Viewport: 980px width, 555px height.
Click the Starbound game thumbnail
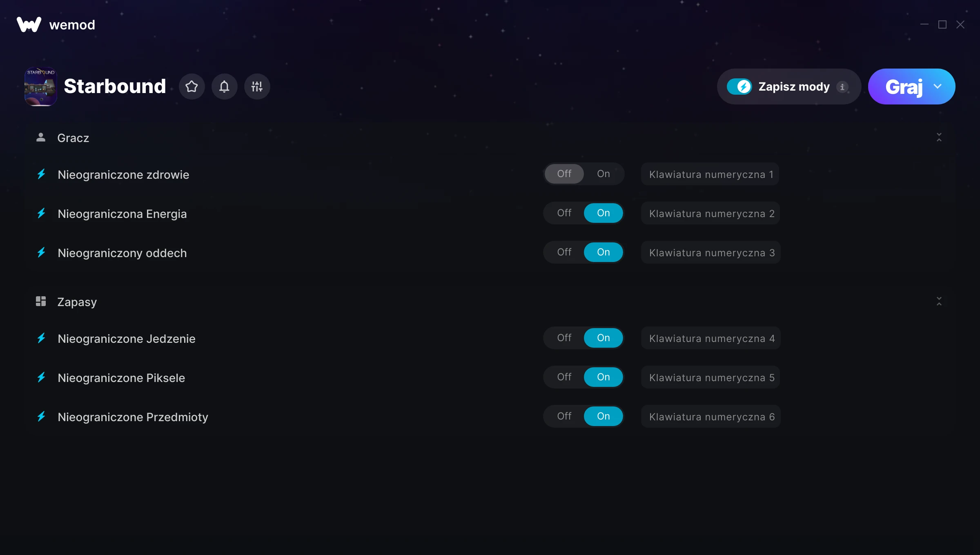[x=40, y=87]
